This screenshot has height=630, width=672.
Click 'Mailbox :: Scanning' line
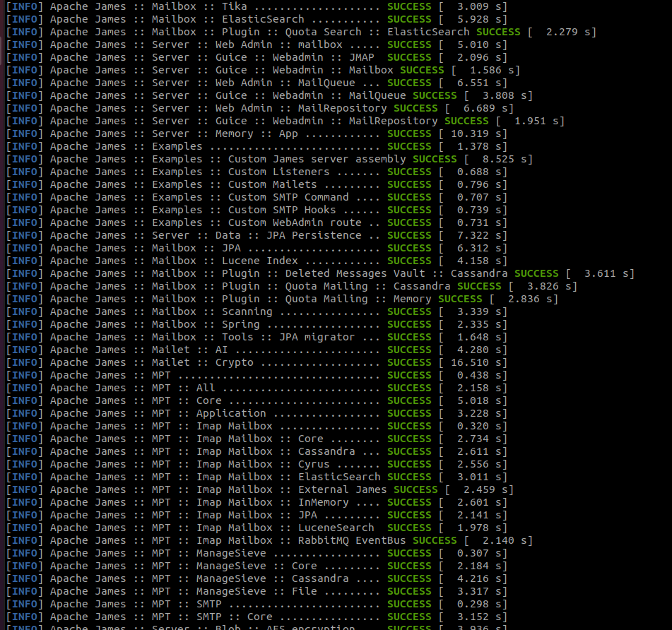coord(257,311)
